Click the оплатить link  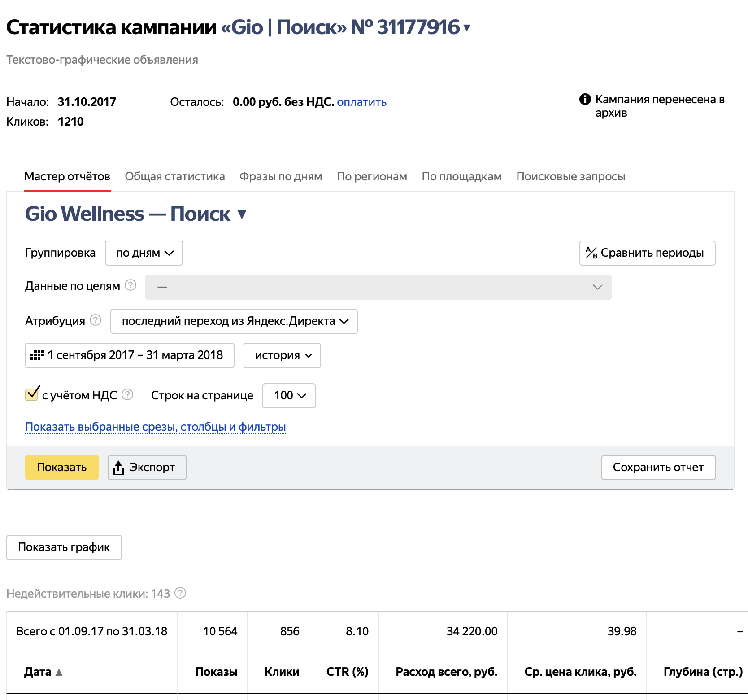(x=361, y=102)
